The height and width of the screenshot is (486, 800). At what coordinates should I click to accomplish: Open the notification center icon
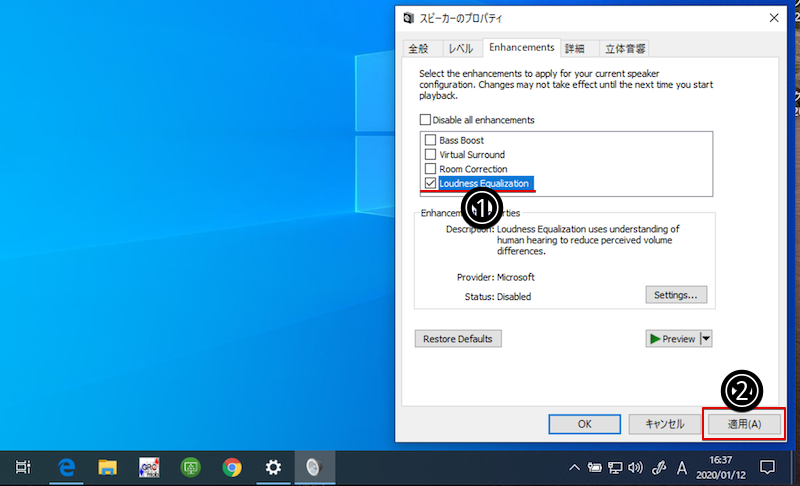[x=768, y=467]
